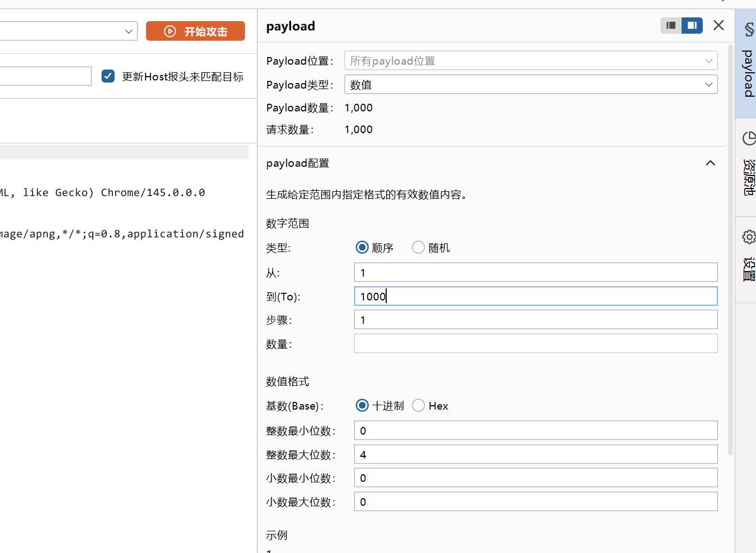Click the 开始攻击 start attack button
Image resolution: width=756 pixels, height=553 pixels.
click(x=196, y=32)
